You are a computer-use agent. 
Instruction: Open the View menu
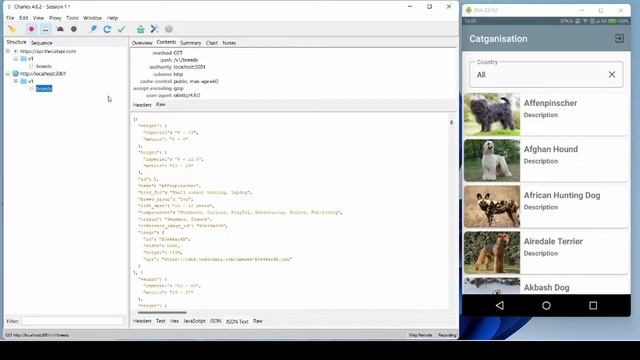click(38, 18)
